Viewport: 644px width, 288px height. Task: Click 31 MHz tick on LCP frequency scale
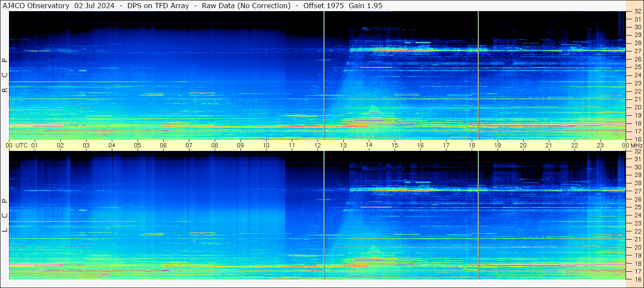pos(638,159)
